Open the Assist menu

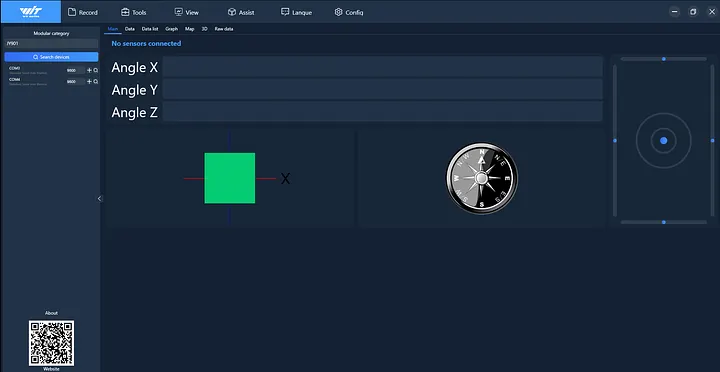(241, 12)
